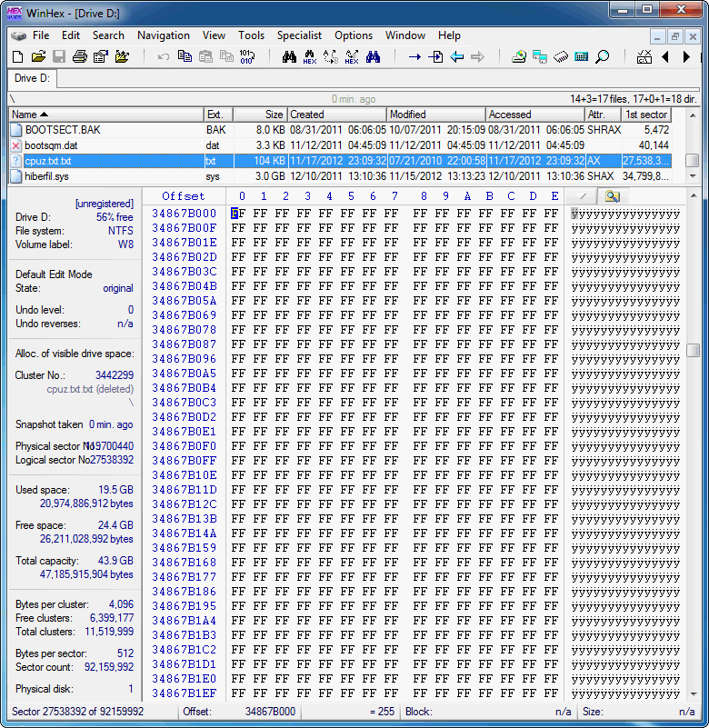Click the [unregistered] label in the info panel
This screenshot has width=709, height=728.
pyautogui.click(x=104, y=204)
